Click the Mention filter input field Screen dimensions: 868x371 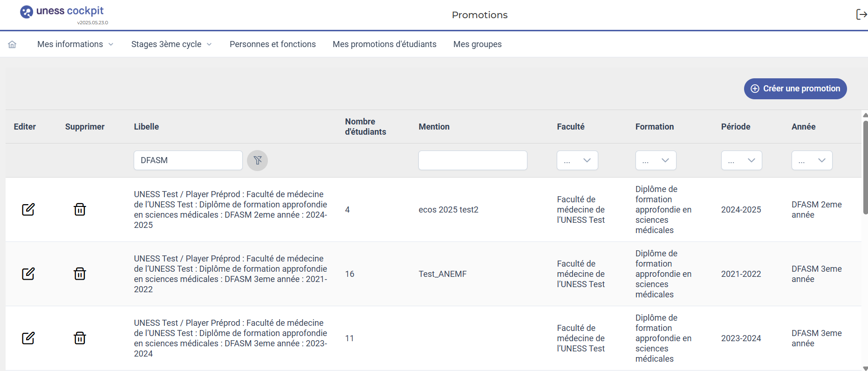(473, 160)
